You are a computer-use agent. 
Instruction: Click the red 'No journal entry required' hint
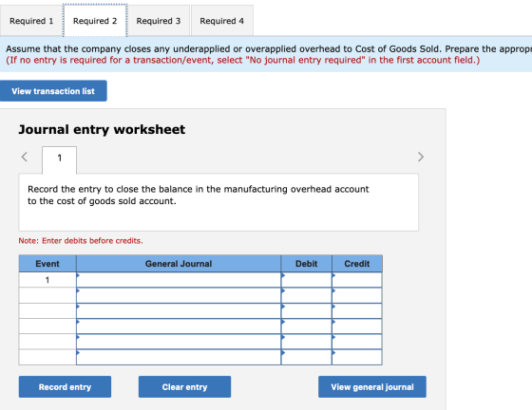(x=243, y=60)
